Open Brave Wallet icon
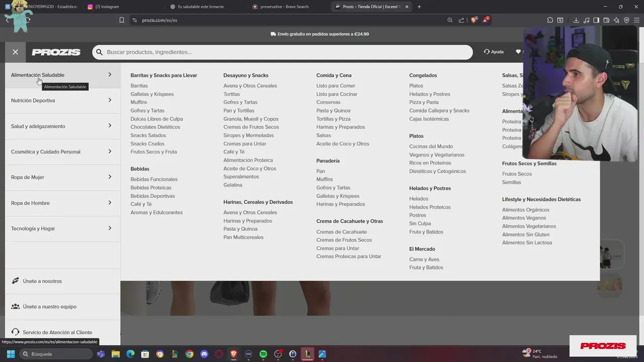The height and width of the screenshot is (362, 644). pos(606,20)
